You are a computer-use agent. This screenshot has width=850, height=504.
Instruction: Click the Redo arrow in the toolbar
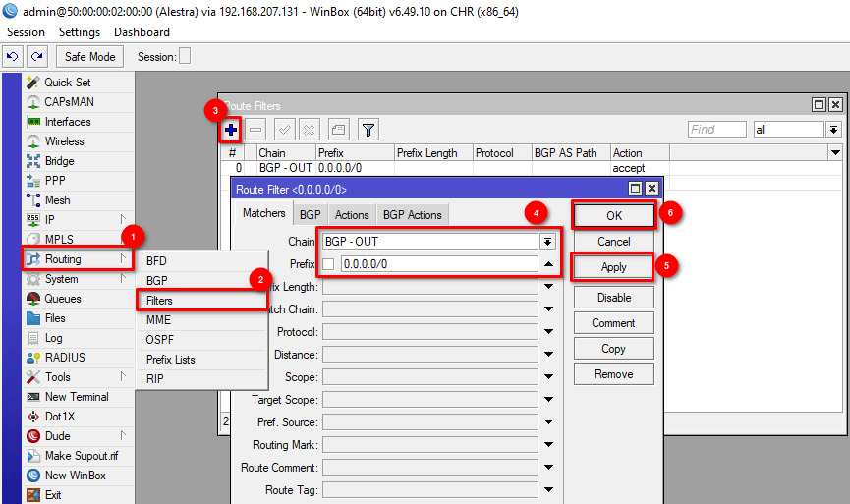click(36, 57)
